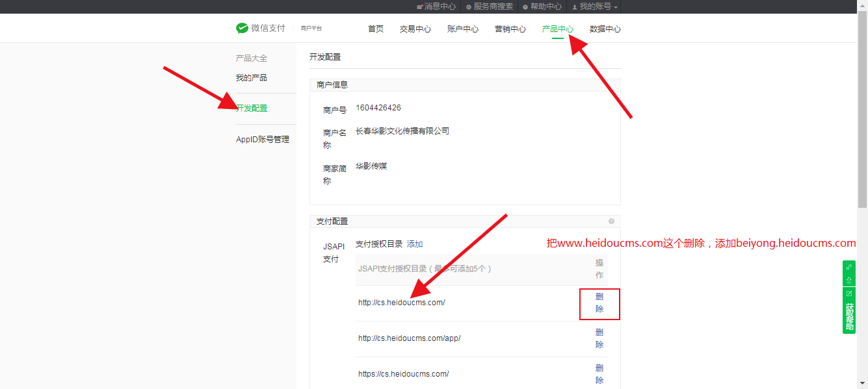868x389 pixels.
Task: Open 产品大全 in the sidebar
Action: [x=252, y=58]
